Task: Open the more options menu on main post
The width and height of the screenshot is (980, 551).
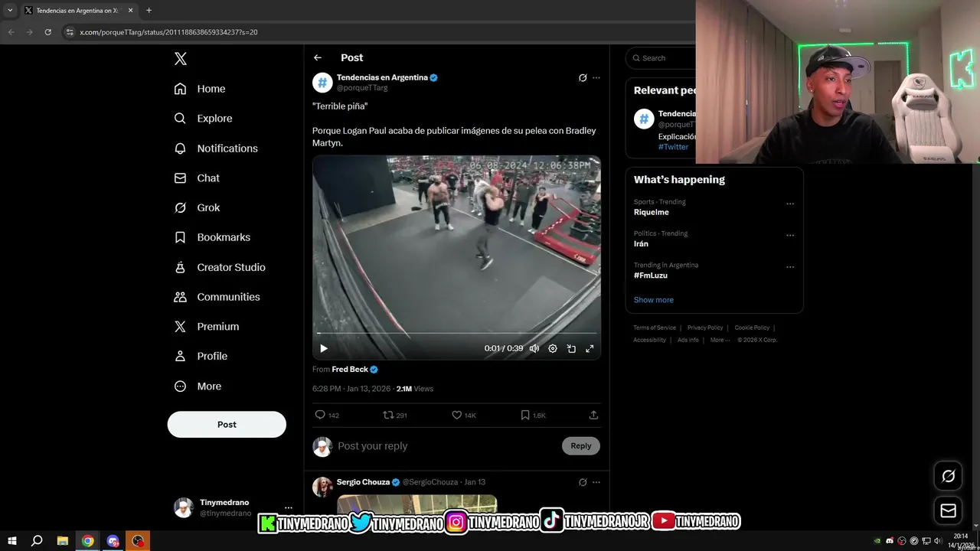Action: (596, 78)
